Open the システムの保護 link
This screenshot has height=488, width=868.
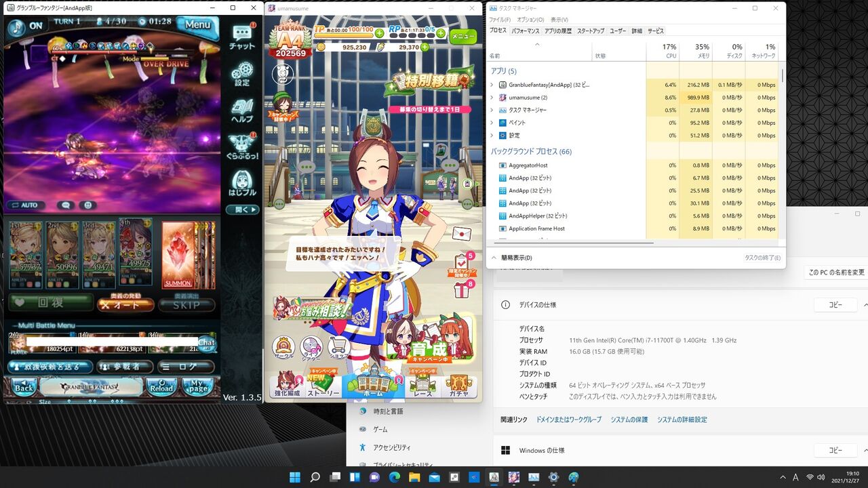(x=629, y=420)
